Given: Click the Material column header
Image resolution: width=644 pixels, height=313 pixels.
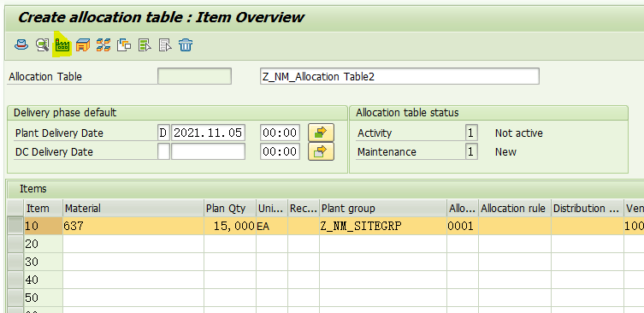Looking at the screenshot, I should (133, 208).
